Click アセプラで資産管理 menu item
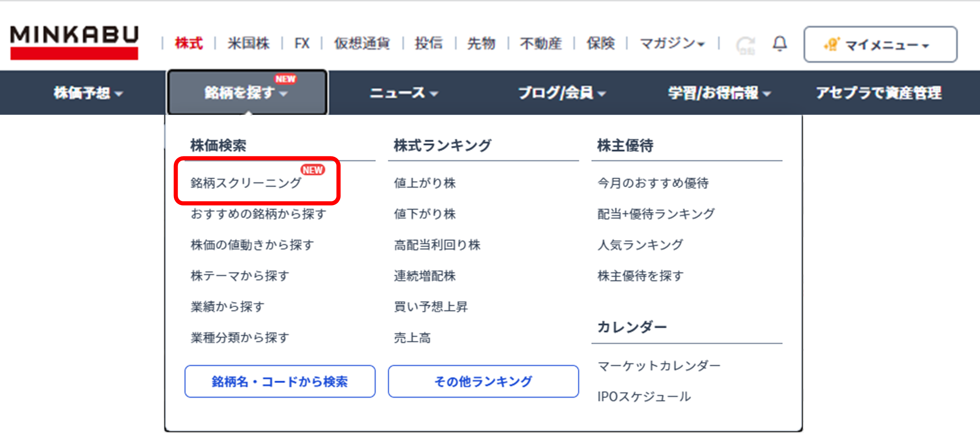Screen dimensions: 980x433 point(878,93)
